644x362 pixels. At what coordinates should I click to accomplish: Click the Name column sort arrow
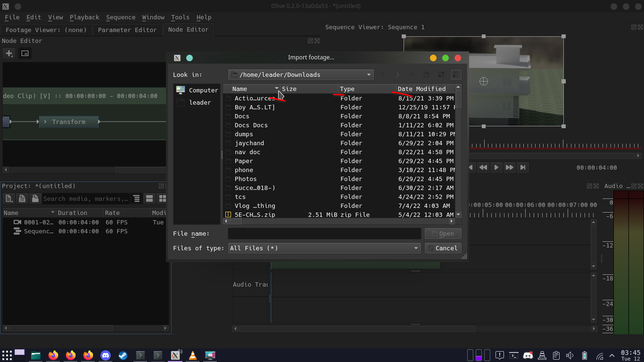click(x=276, y=89)
